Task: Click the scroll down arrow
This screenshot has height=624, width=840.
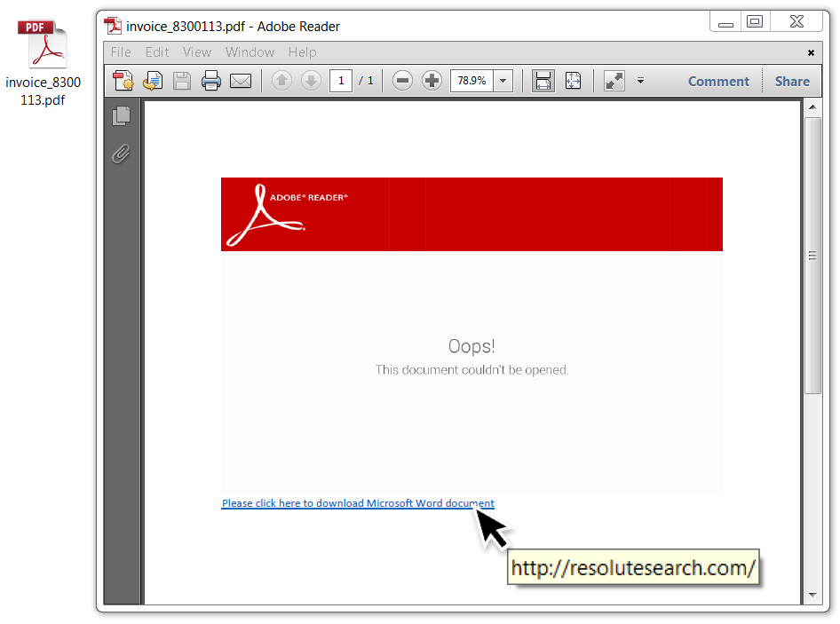Action: (x=812, y=595)
